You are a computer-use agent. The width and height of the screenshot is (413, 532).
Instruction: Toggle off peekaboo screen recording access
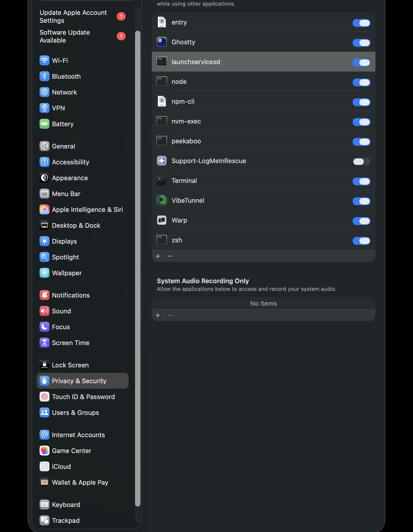pyautogui.click(x=361, y=142)
